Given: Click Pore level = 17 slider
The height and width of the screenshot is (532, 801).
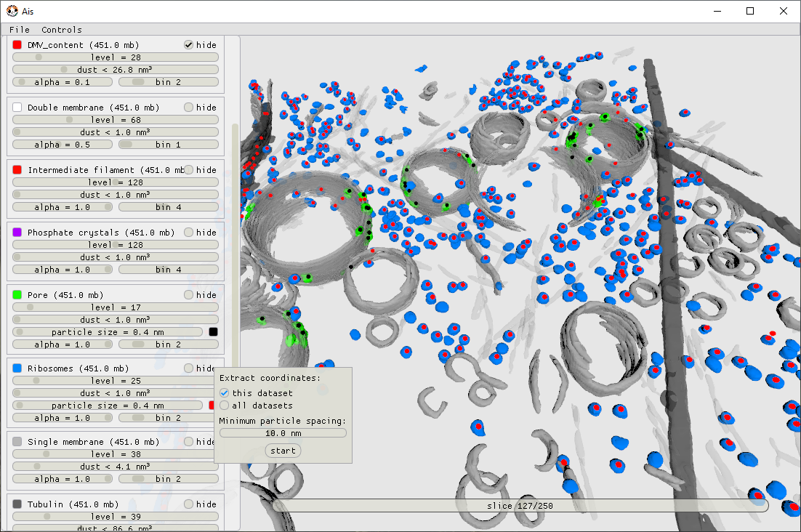Looking at the screenshot, I should [x=116, y=307].
